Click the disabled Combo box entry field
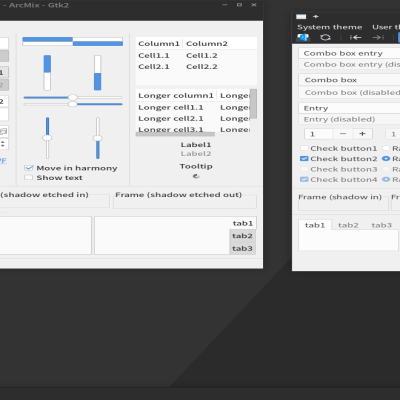 pyautogui.click(x=349, y=64)
